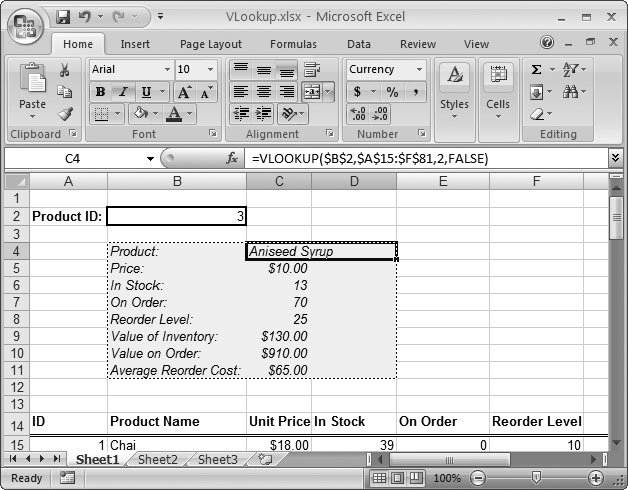Insert a new worksheet tab
Viewport: 628px width, 490px height.
click(x=265, y=459)
